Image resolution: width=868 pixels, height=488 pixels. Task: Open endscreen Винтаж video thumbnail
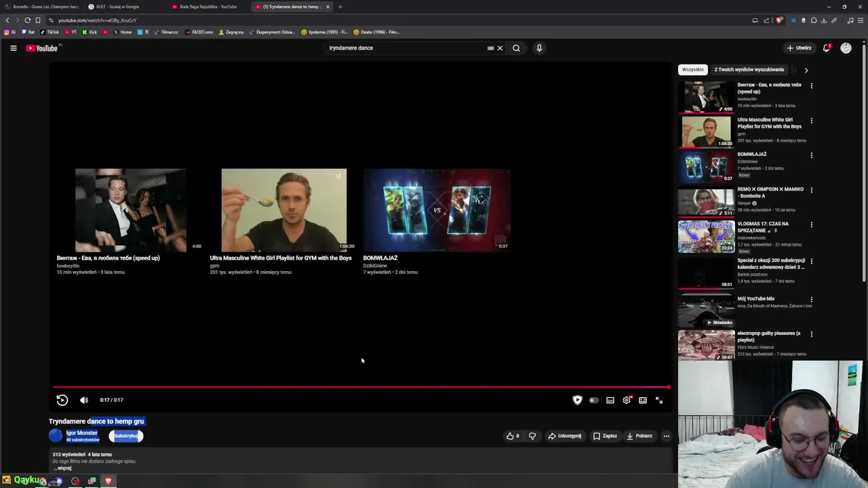[130, 210]
